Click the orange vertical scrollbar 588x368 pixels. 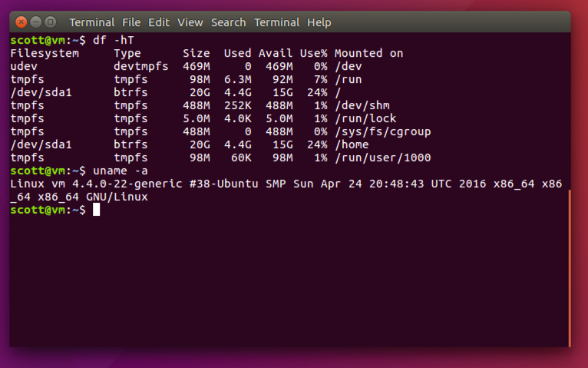[x=570, y=268]
